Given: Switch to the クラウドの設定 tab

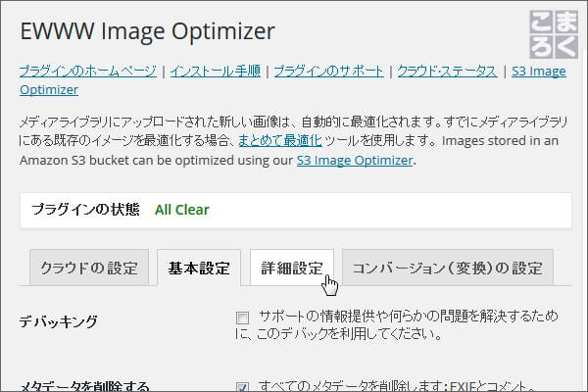Looking at the screenshot, I should [89, 268].
